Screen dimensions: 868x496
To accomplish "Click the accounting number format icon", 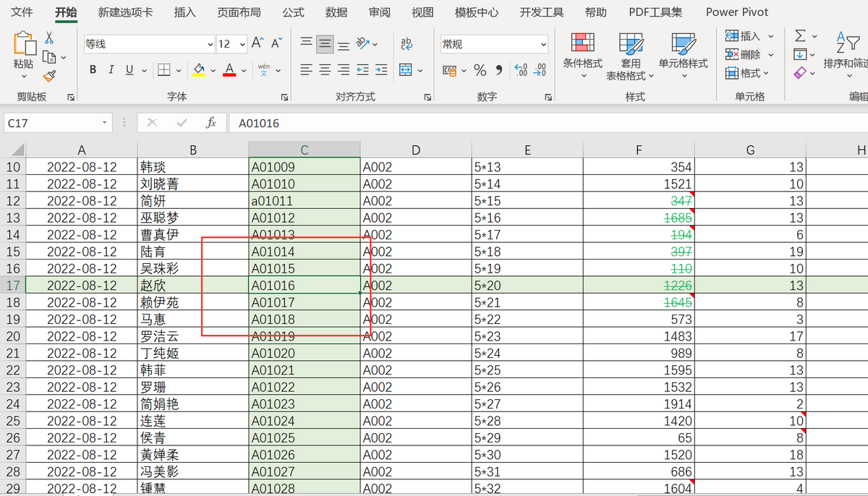I will 449,70.
